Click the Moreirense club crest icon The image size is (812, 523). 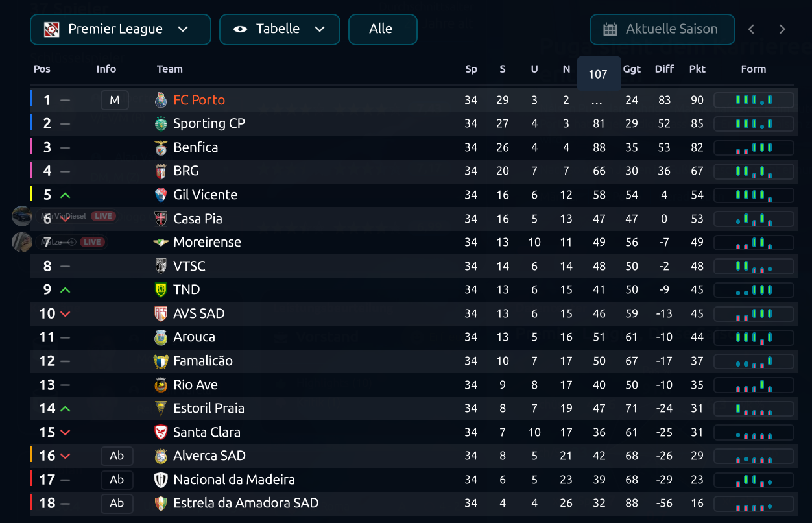161,242
